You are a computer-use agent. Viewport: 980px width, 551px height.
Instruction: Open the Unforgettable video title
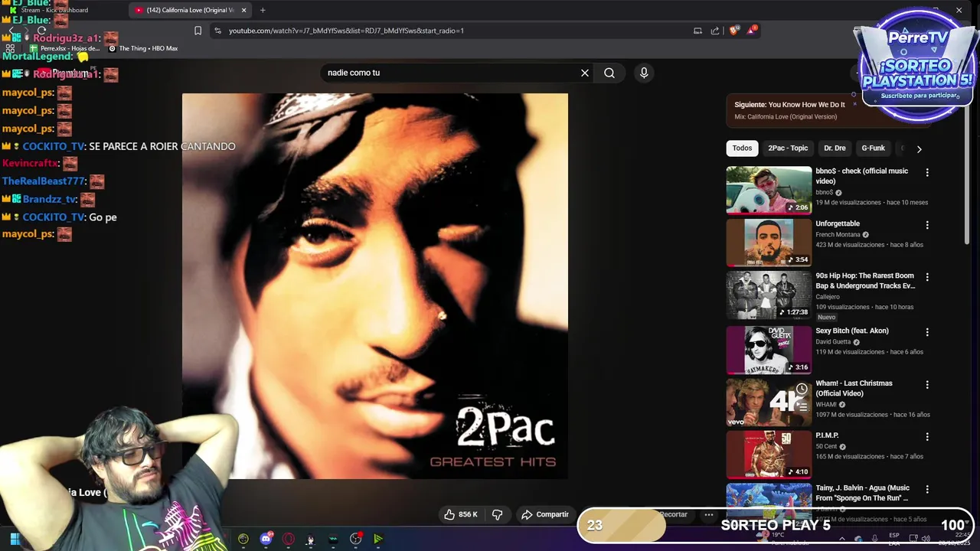click(838, 223)
